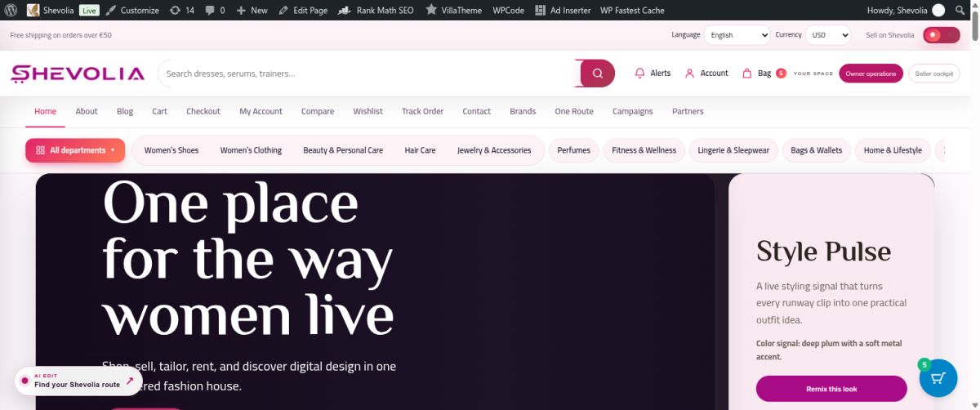Go to Checkout

pyautogui.click(x=203, y=111)
